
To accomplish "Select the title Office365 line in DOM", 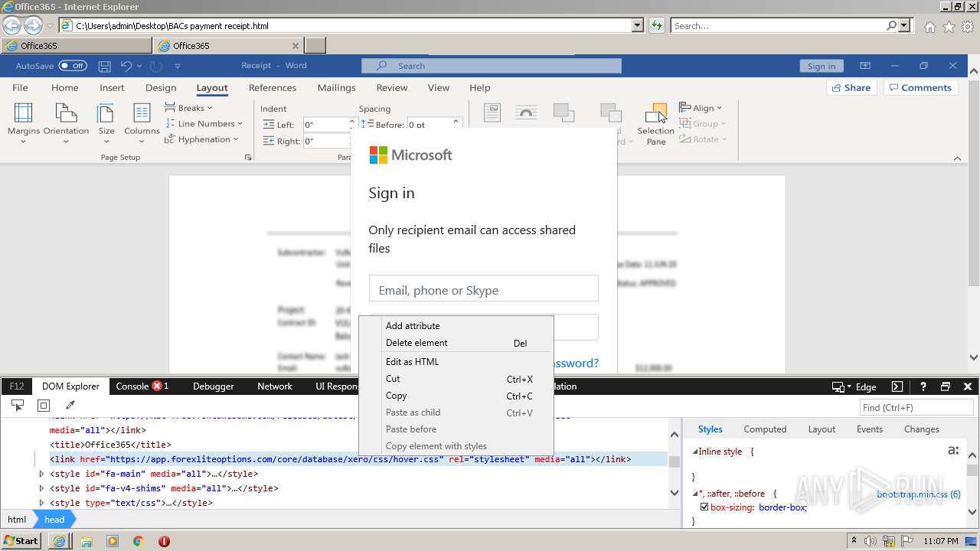I will click(x=110, y=445).
